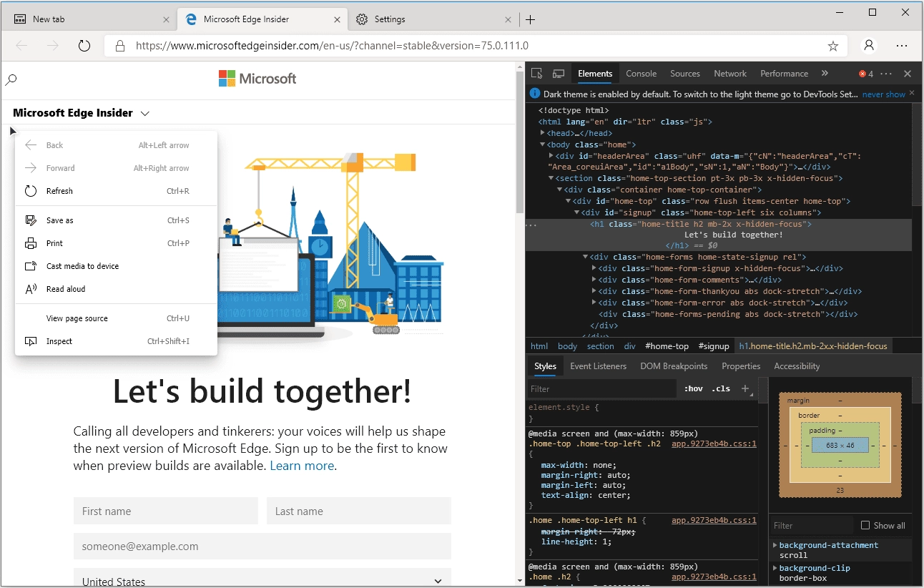Click the Save as icon in context menu

pyautogui.click(x=31, y=220)
